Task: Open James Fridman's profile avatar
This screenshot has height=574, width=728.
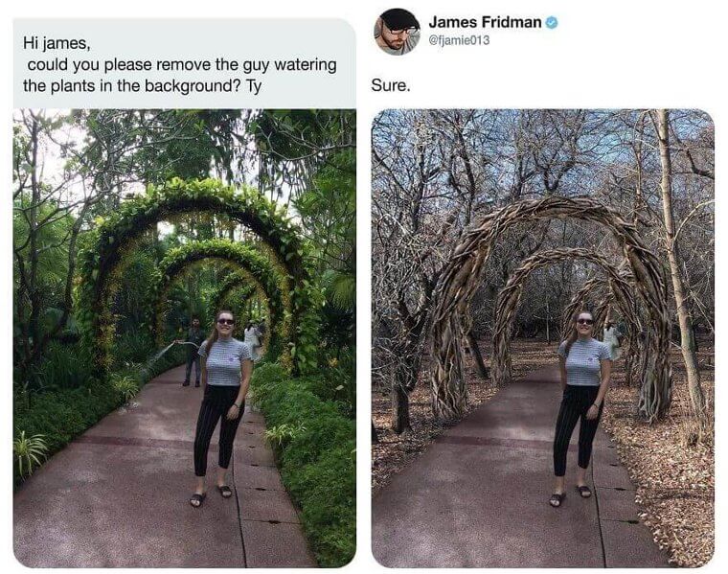Action: [398, 32]
